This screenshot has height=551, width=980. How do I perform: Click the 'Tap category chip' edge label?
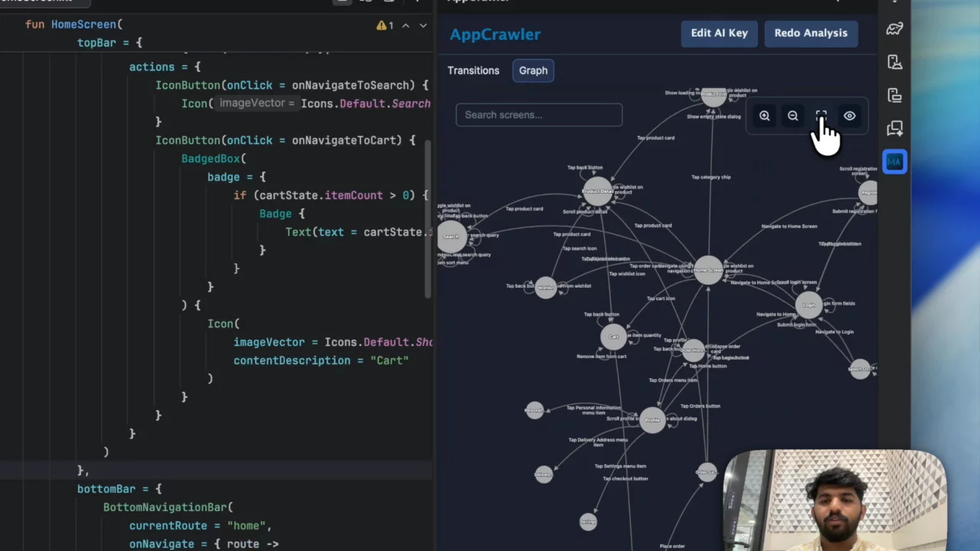click(711, 177)
